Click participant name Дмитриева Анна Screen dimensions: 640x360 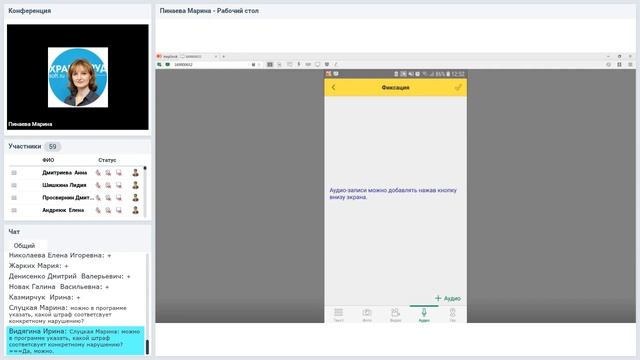64,173
